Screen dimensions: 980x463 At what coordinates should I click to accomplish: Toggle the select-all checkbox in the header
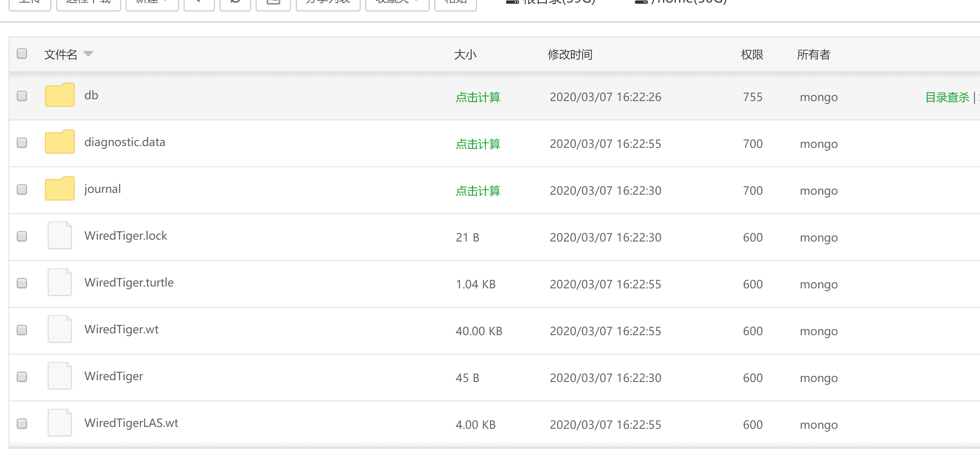tap(22, 54)
